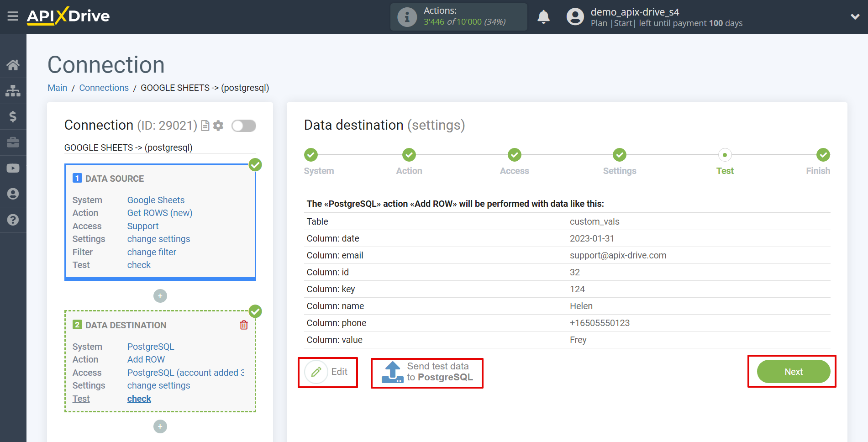Click the support@apix-drive.com email value

[618, 255]
